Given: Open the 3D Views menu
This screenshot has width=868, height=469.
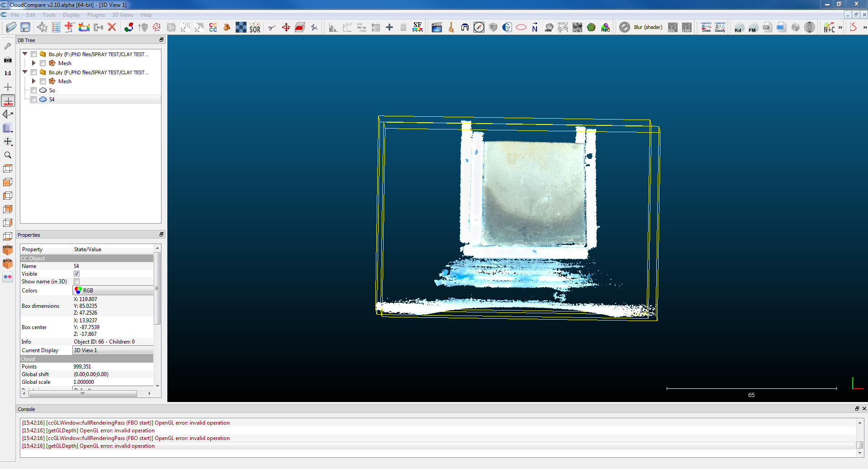Looking at the screenshot, I should 123,15.
